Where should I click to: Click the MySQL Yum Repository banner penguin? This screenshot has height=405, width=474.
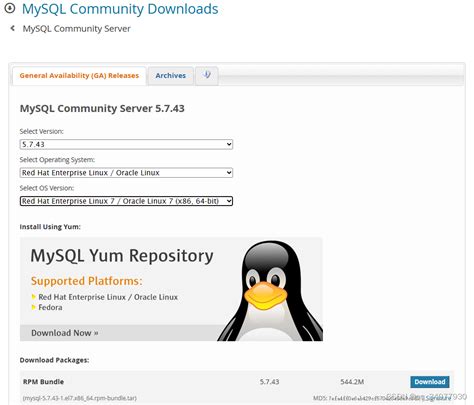click(x=270, y=291)
